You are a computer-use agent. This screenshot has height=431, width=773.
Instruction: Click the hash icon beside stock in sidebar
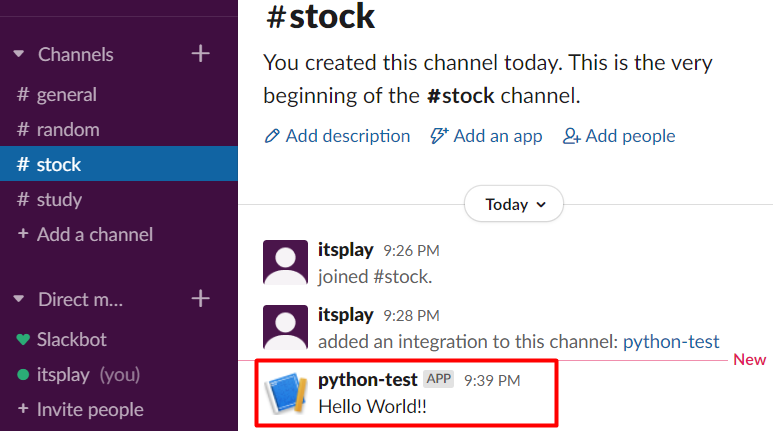pos(23,164)
